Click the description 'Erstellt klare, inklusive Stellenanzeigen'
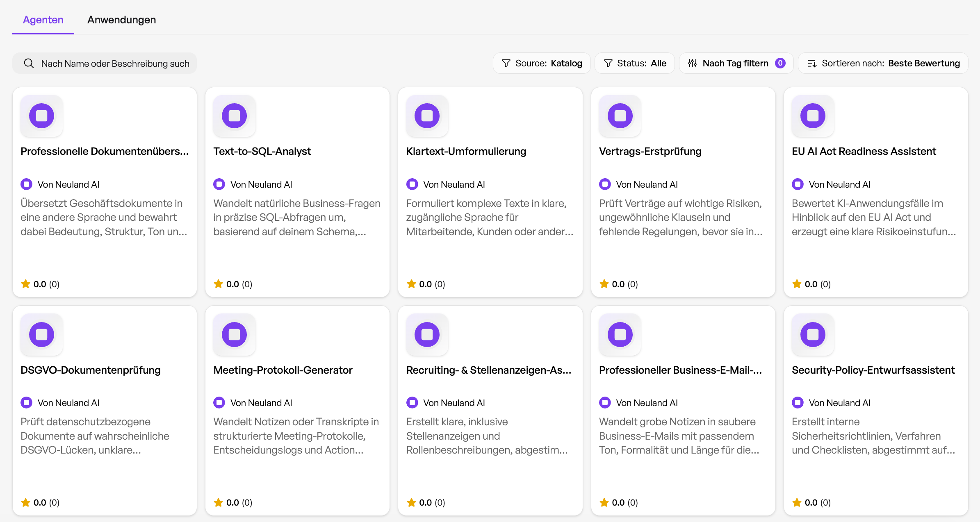This screenshot has width=980, height=522. tap(487, 436)
